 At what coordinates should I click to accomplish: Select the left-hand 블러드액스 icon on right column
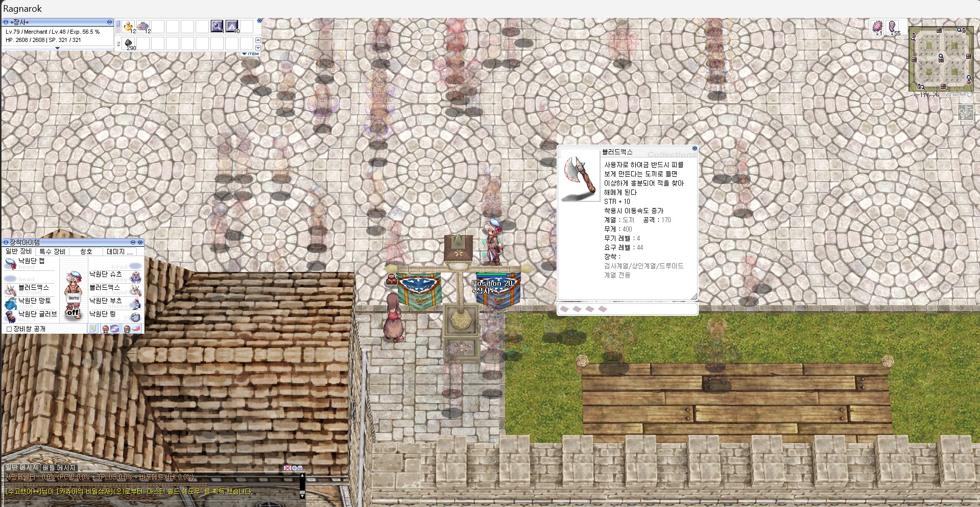(135, 290)
